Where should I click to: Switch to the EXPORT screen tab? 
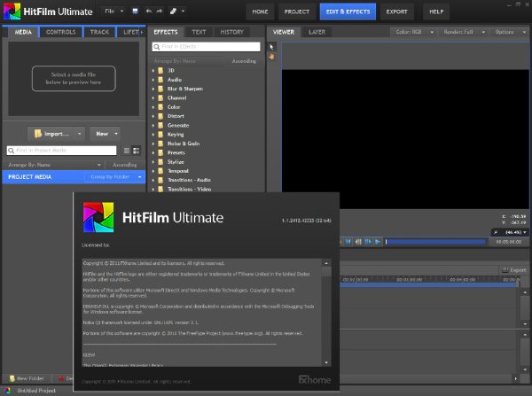(x=396, y=12)
